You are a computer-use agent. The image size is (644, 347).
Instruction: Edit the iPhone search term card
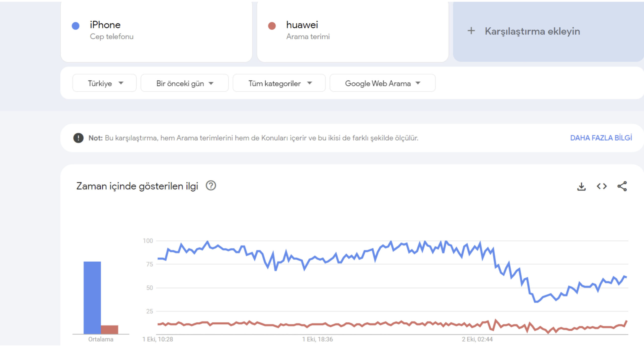coord(156,31)
